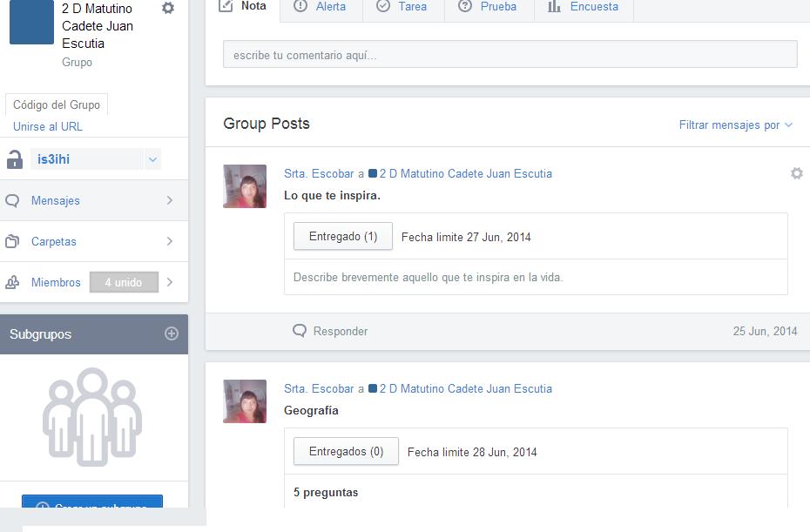Click the group settings gear icon
This screenshot has height=532, width=810.
click(168, 8)
